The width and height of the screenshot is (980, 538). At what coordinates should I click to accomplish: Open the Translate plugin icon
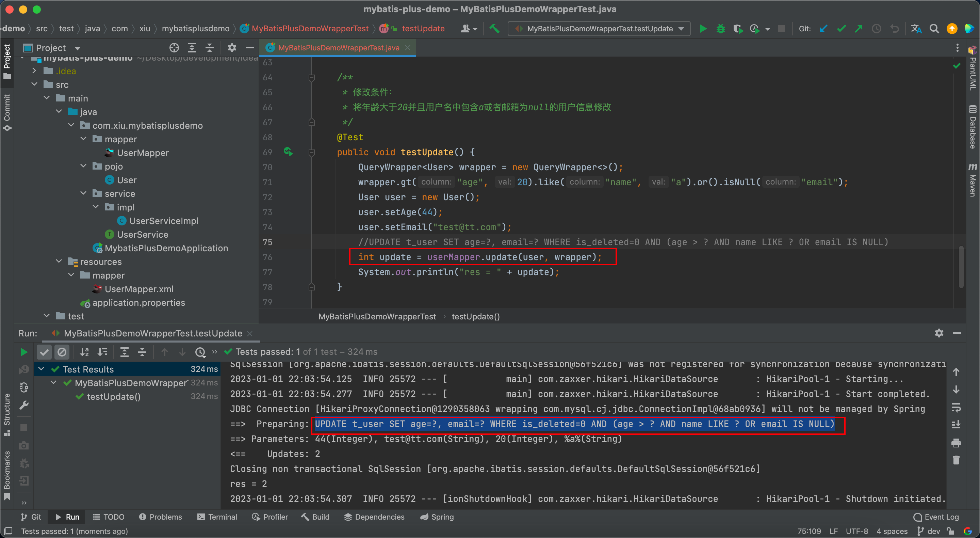916,29
